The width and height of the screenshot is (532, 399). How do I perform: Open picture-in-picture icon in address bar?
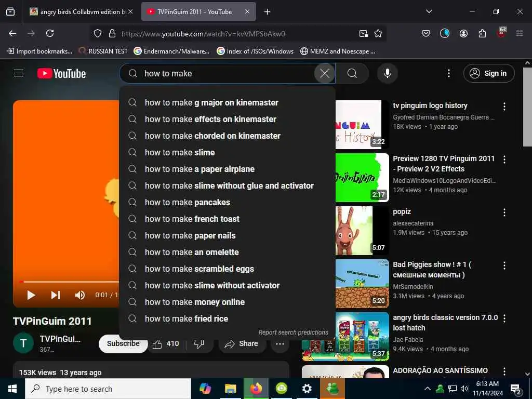pos(363,33)
